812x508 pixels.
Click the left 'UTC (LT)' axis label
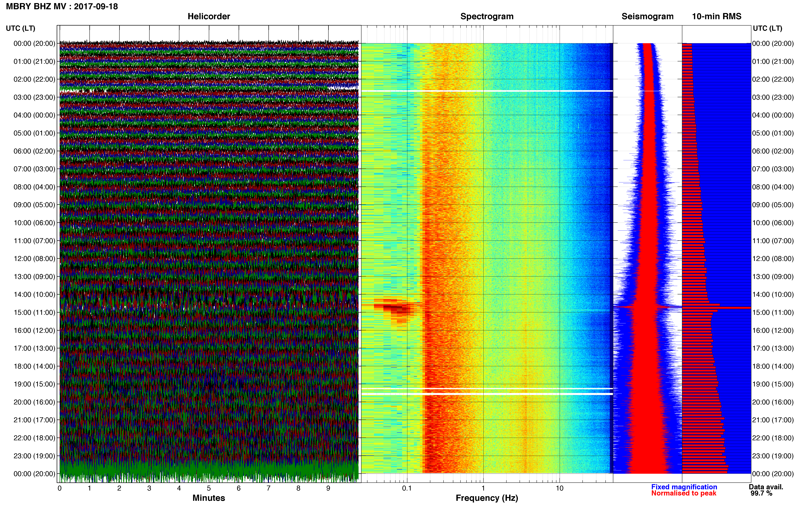tap(21, 28)
